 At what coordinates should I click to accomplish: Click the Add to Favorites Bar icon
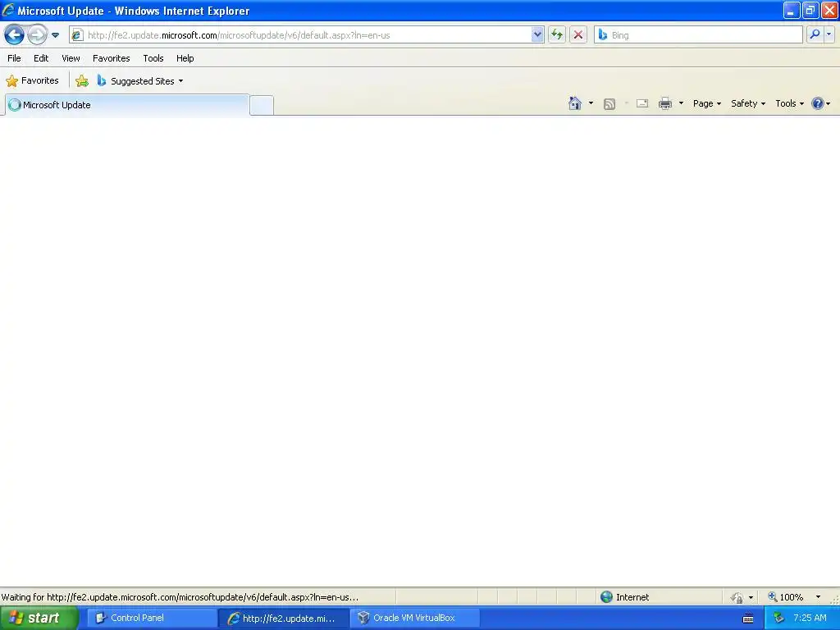[x=82, y=81]
